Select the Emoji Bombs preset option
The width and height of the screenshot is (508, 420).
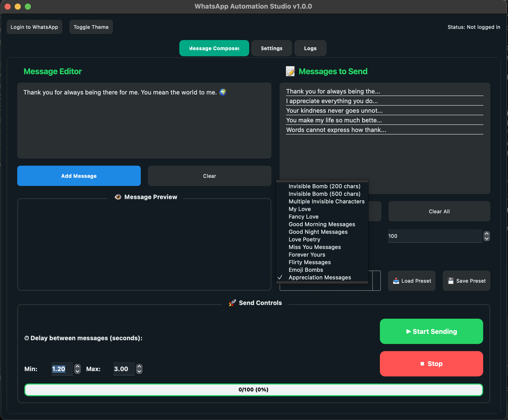coord(306,270)
